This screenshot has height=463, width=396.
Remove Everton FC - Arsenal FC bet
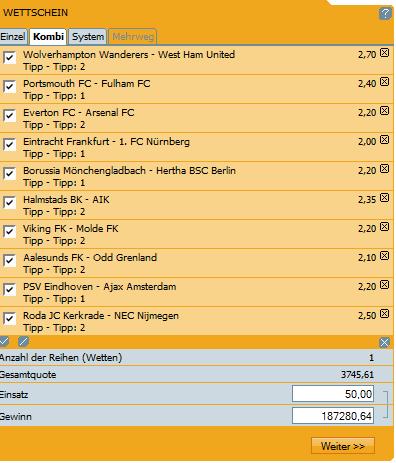pos(385,111)
